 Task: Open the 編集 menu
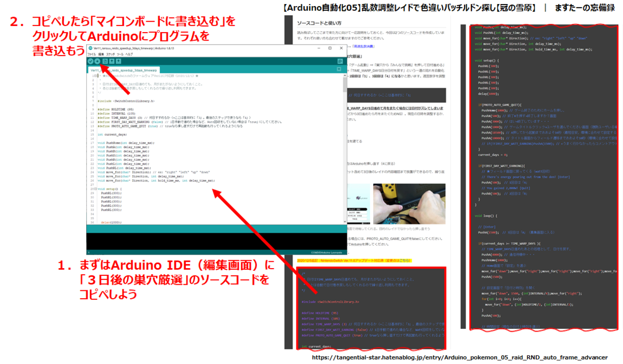tap(101, 54)
